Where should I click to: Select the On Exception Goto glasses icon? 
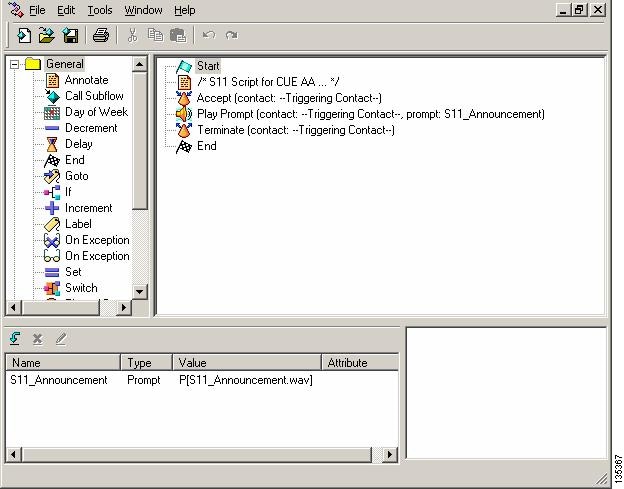[x=52, y=256]
